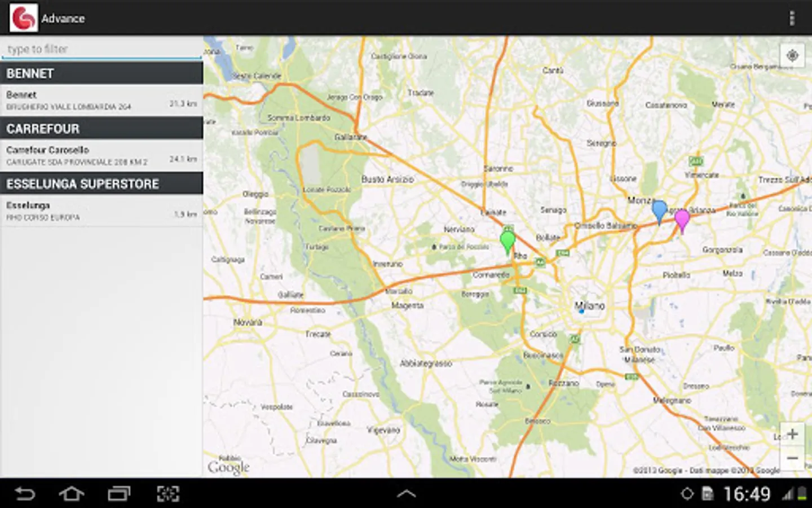This screenshot has width=812, height=508.
Task: Expand the bottom bar up-arrow handle
Action: [406, 494]
